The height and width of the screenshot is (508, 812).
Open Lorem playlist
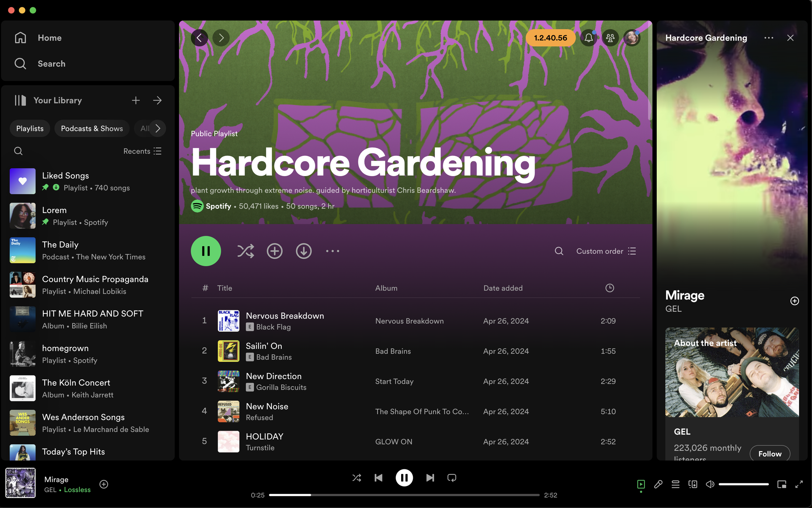pos(88,216)
